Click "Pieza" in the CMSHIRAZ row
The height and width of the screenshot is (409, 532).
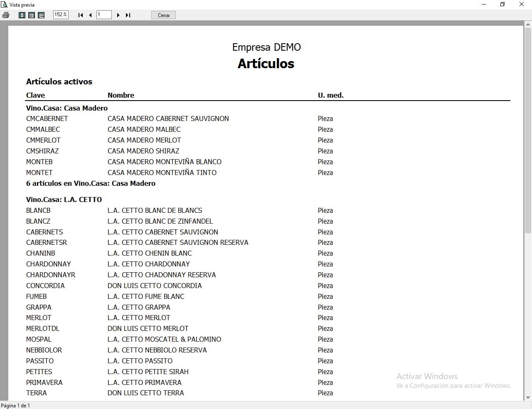click(x=325, y=151)
